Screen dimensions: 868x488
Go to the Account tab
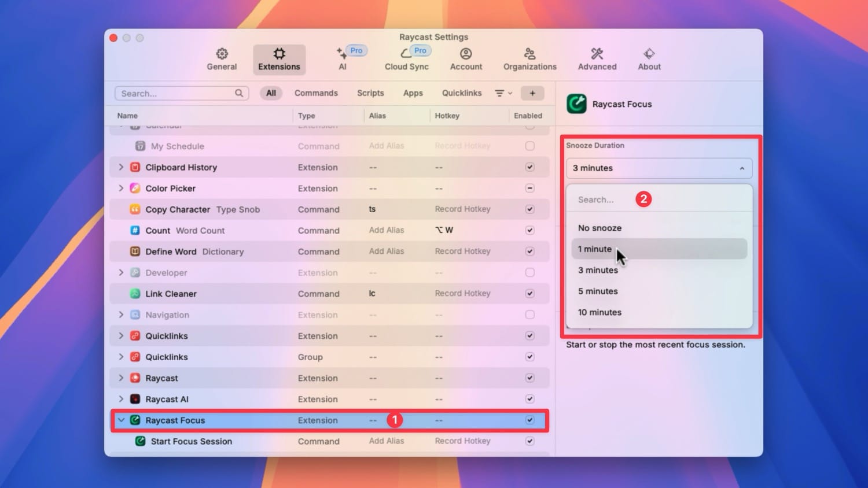pyautogui.click(x=466, y=60)
